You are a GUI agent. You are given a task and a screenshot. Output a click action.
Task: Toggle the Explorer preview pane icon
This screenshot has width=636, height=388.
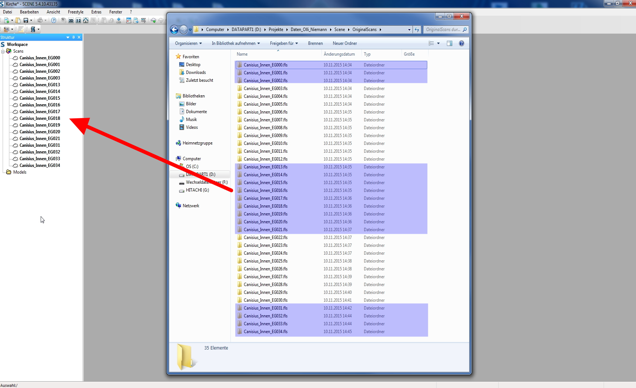coord(449,43)
